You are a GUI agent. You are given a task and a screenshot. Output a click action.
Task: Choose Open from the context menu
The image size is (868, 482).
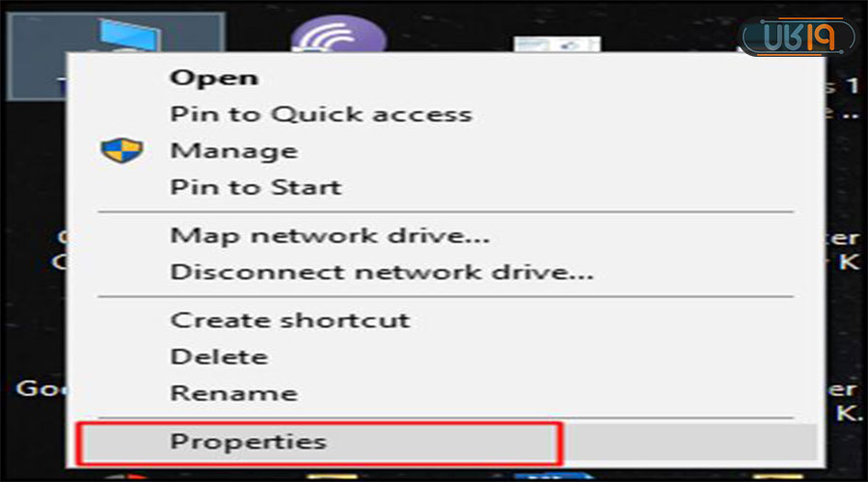pos(214,77)
